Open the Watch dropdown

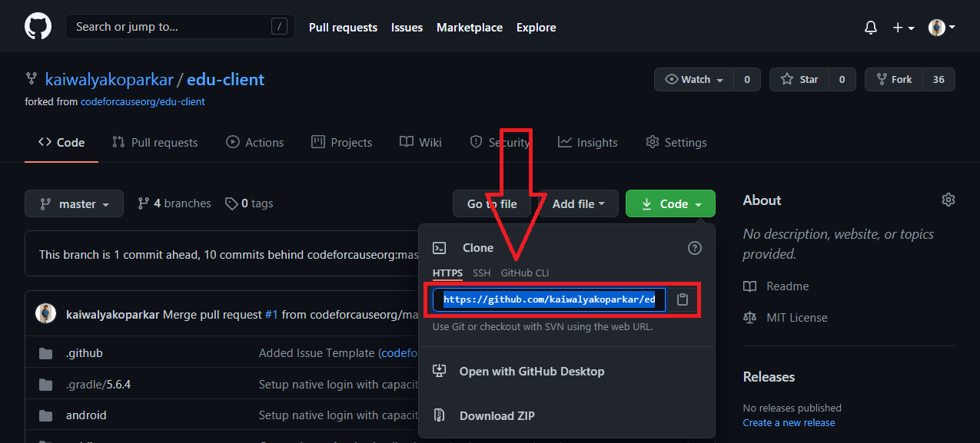(x=694, y=80)
